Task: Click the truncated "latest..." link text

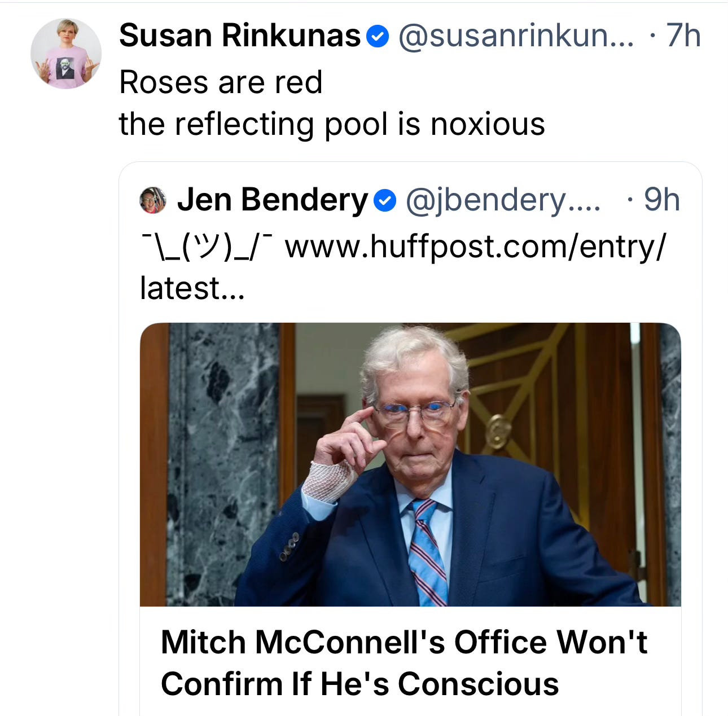Action: tap(192, 288)
